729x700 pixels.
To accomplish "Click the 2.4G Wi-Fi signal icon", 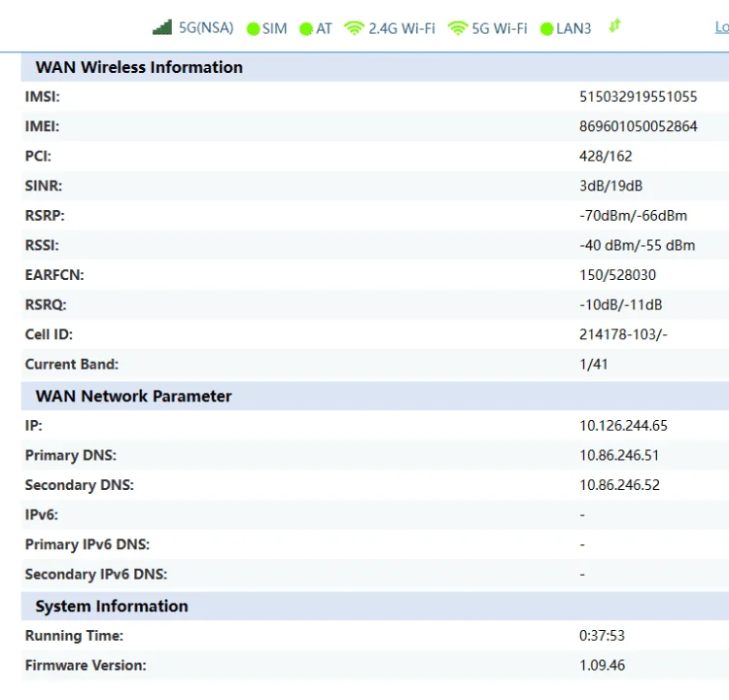I will [x=354, y=28].
